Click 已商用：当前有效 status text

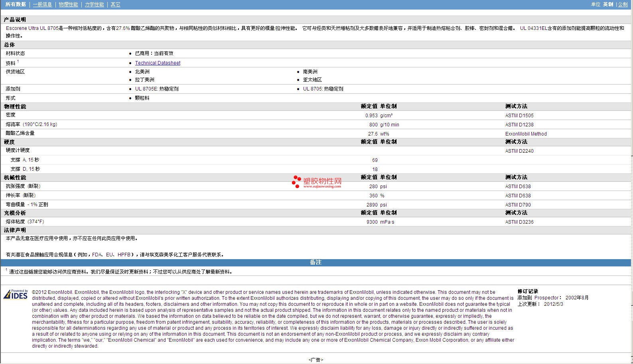click(x=154, y=53)
